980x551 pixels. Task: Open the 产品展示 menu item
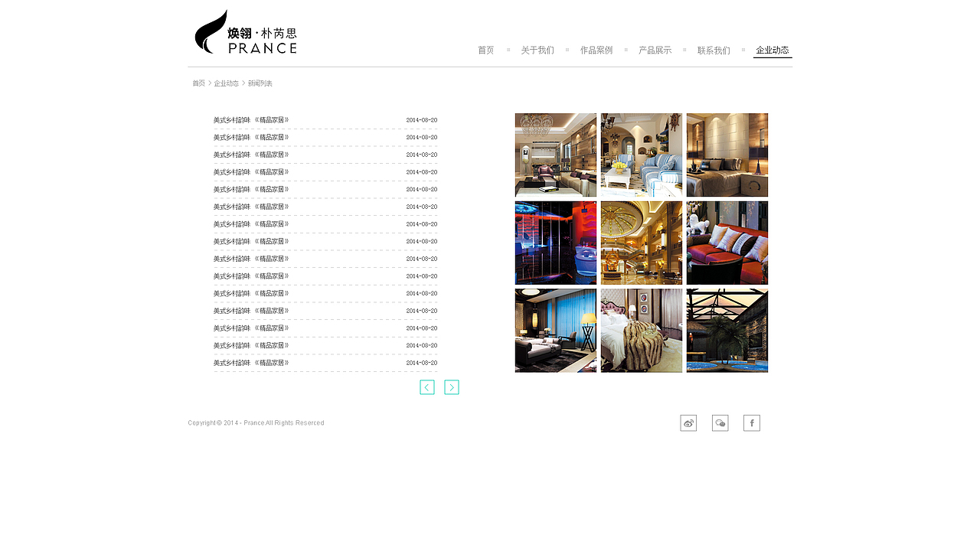[x=655, y=51]
